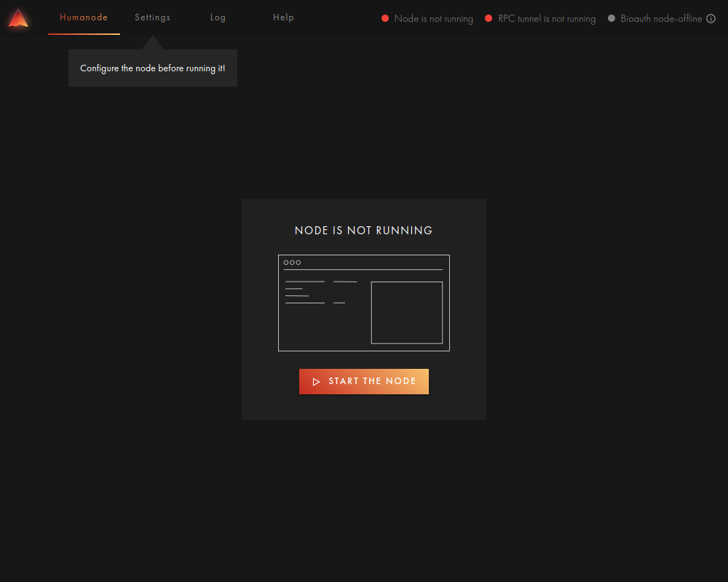Click the grey Bioauth status dot
Screen dimensions: 728x582
click(612, 19)
